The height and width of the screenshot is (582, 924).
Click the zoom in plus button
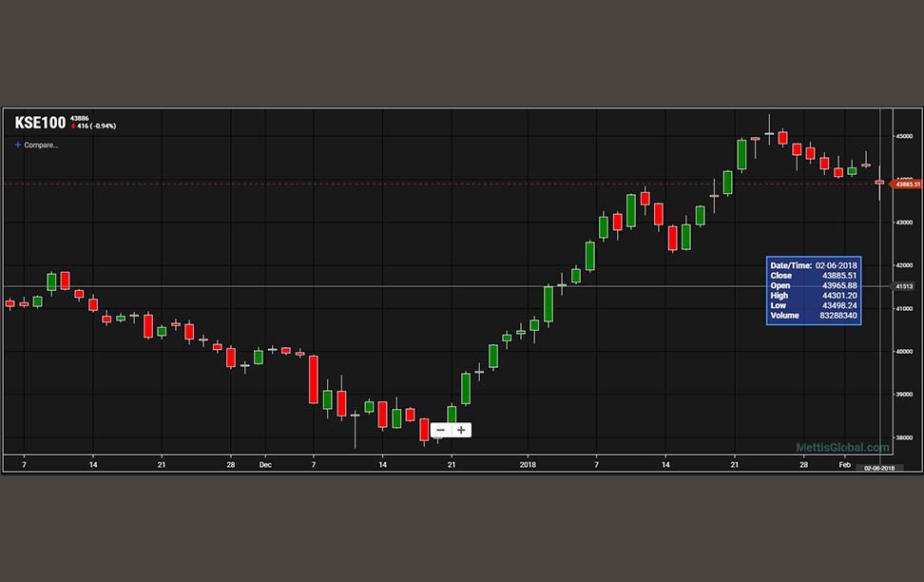pyautogui.click(x=461, y=430)
